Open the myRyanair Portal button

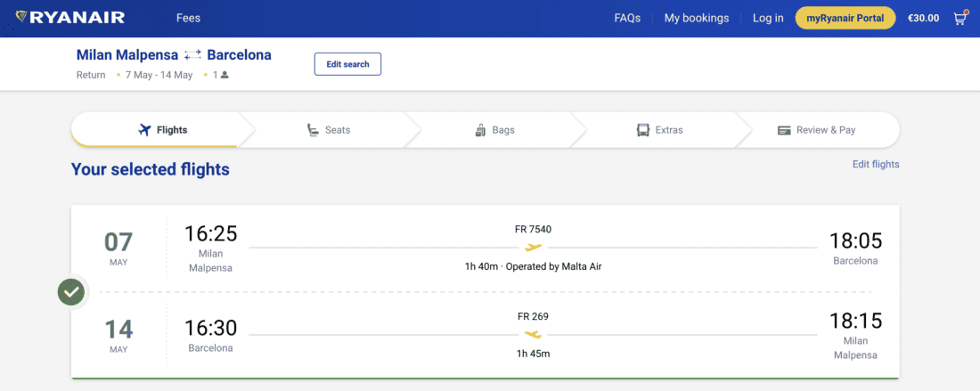(845, 18)
